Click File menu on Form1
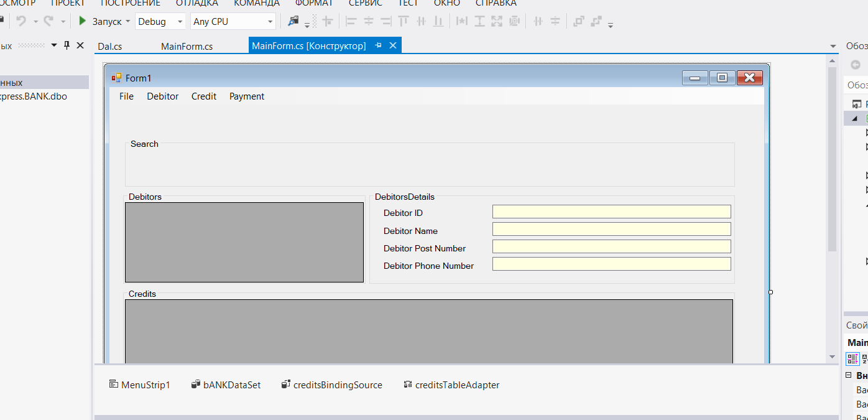Viewport: 868px width, 420px height. (126, 96)
